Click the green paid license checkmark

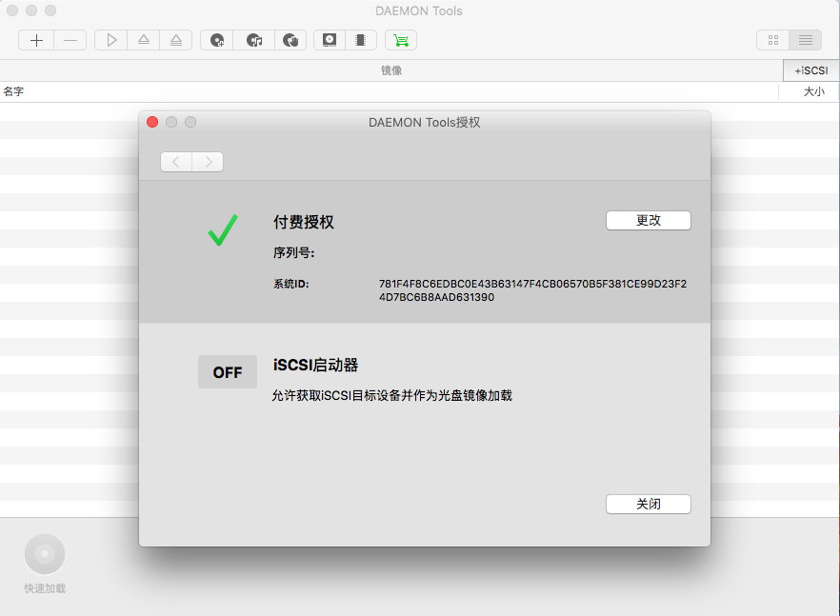[223, 229]
